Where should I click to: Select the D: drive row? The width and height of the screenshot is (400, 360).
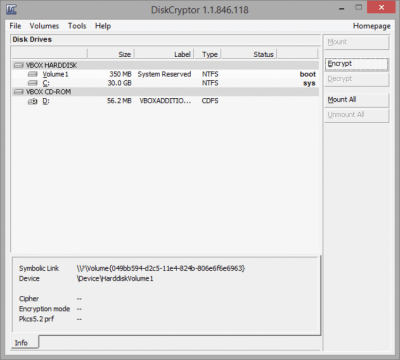[165, 101]
